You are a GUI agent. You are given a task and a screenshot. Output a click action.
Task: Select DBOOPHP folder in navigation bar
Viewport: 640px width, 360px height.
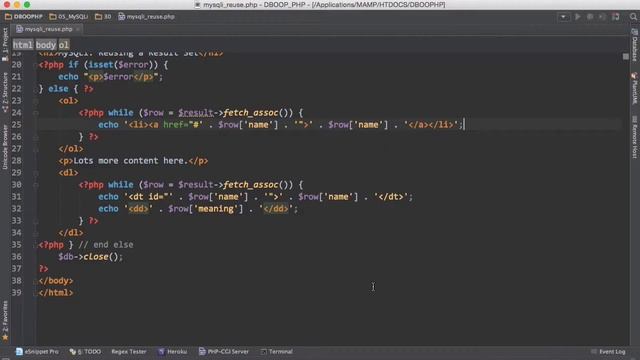coord(24,17)
